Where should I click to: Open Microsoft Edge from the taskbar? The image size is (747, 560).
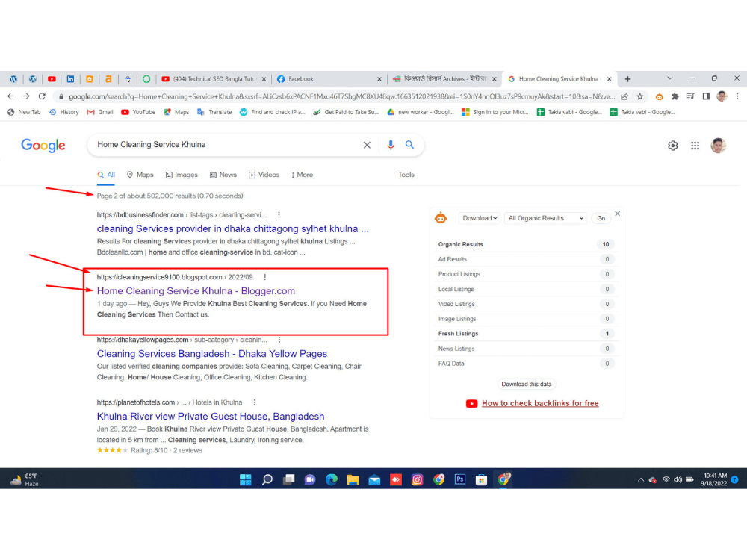point(332,479)
